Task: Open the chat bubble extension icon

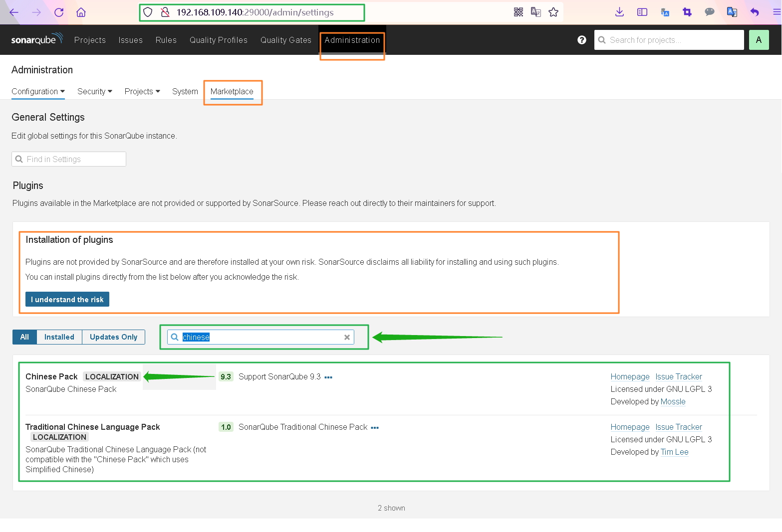Action: [710, 12]
